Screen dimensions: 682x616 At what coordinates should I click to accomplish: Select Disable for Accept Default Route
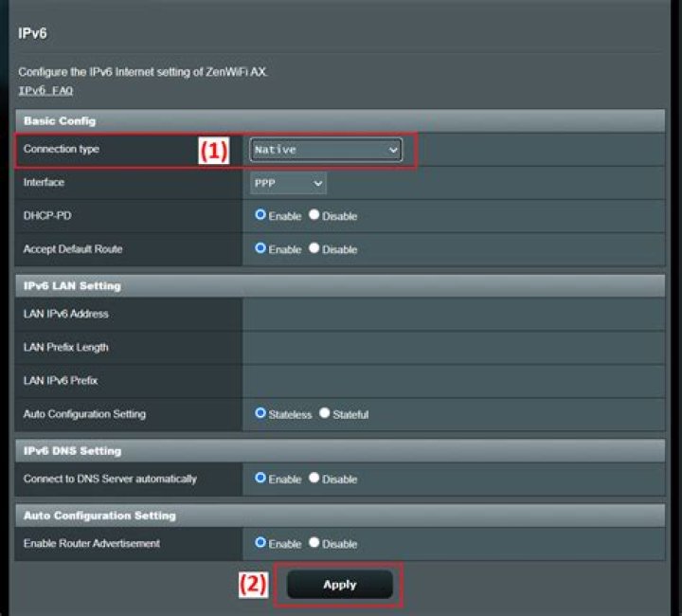click(x=314, y=248)
